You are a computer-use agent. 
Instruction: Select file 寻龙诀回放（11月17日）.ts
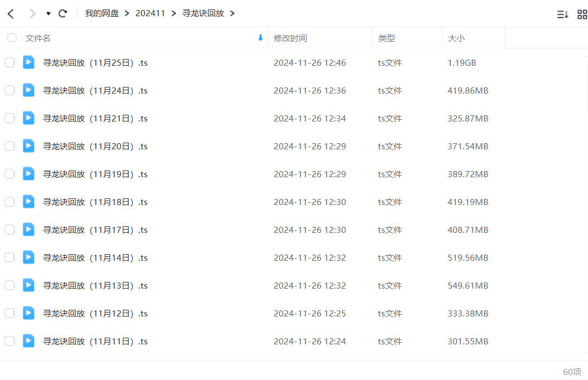(x=95, y=230)
